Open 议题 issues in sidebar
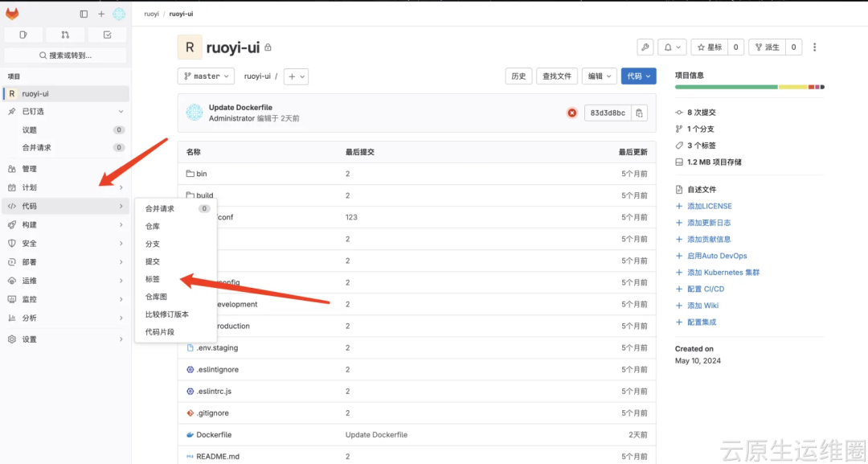868x464 pixels. (x=66, y=129)
